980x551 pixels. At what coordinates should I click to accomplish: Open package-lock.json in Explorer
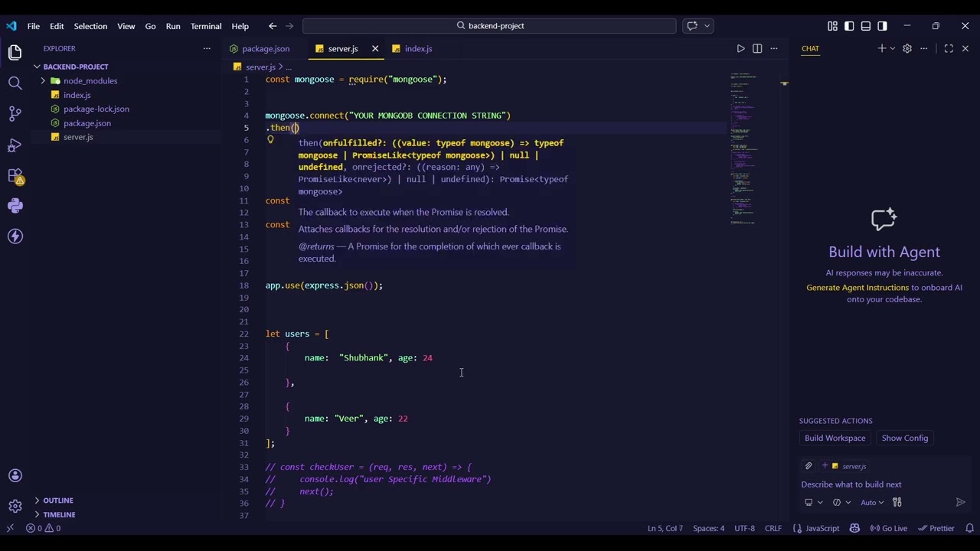pos(96,109)
